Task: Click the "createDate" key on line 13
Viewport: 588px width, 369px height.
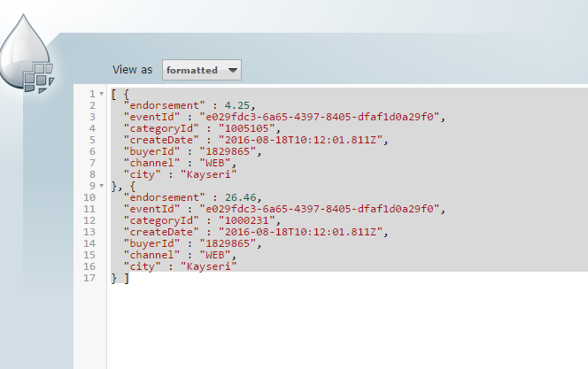Action: click(x=161, y=232)
